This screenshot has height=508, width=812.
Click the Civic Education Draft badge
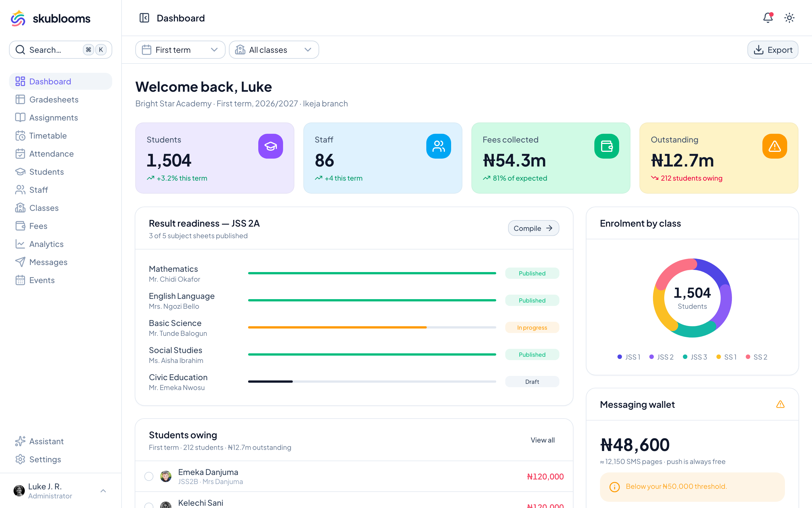(x=532, y=382)
